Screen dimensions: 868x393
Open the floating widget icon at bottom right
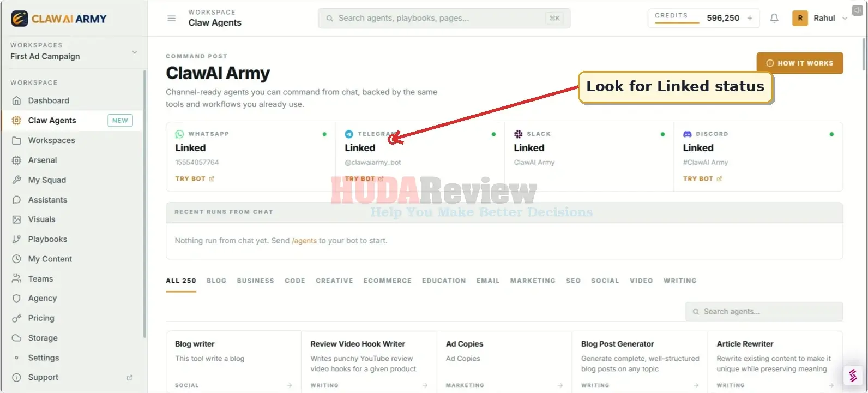(853, 375)
